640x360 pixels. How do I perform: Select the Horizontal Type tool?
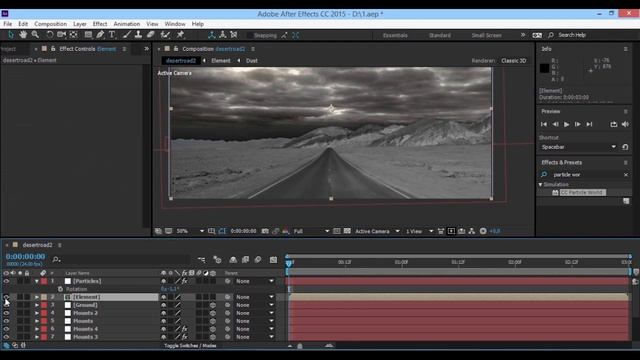pos(112,35)
